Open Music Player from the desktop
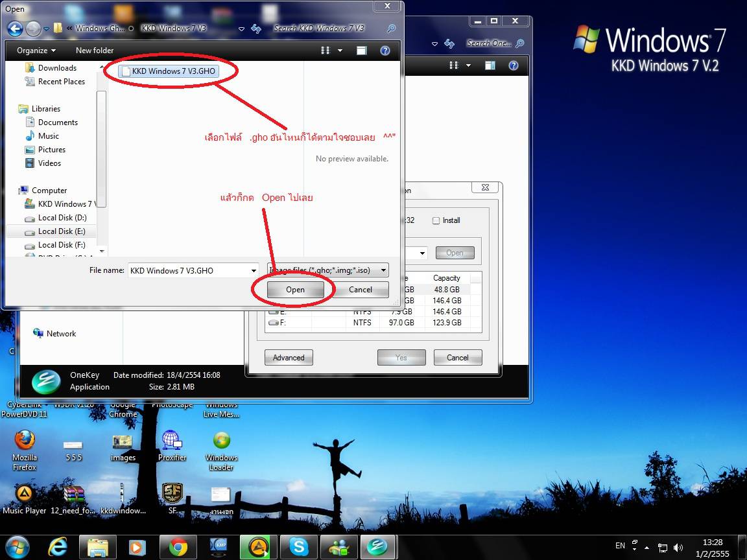This screenshot has height=560, width=747. click(24, 500)
